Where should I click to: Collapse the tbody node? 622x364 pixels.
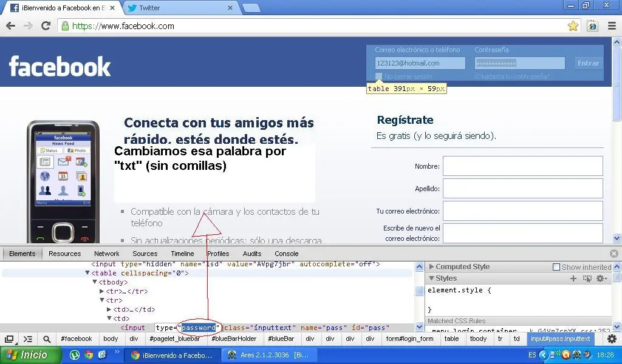pos(95,282)
